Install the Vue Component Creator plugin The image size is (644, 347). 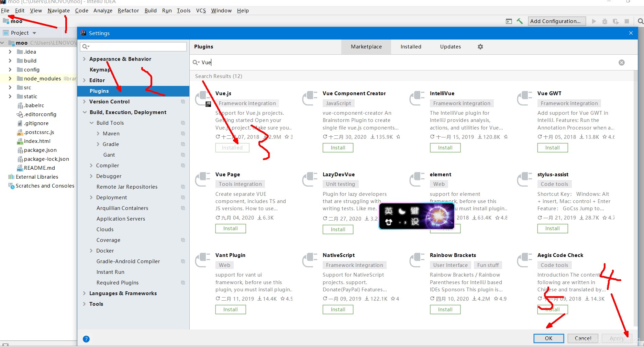(338, 148)
